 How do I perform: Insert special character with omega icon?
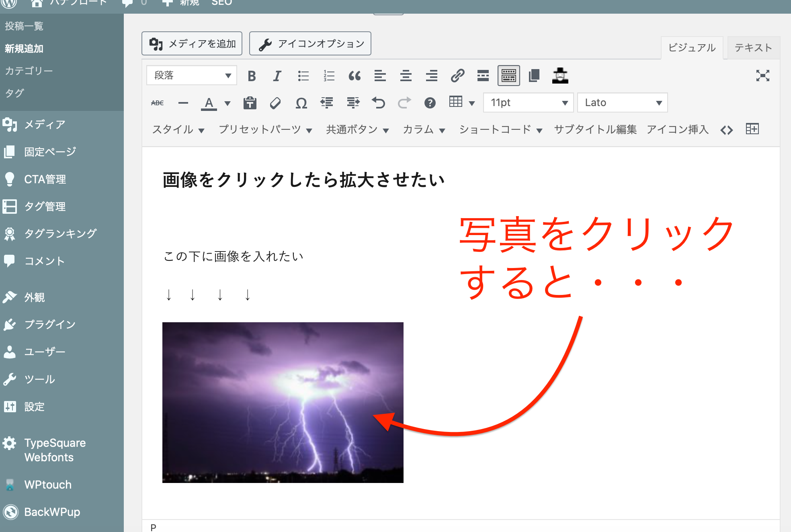pos(301,103)
